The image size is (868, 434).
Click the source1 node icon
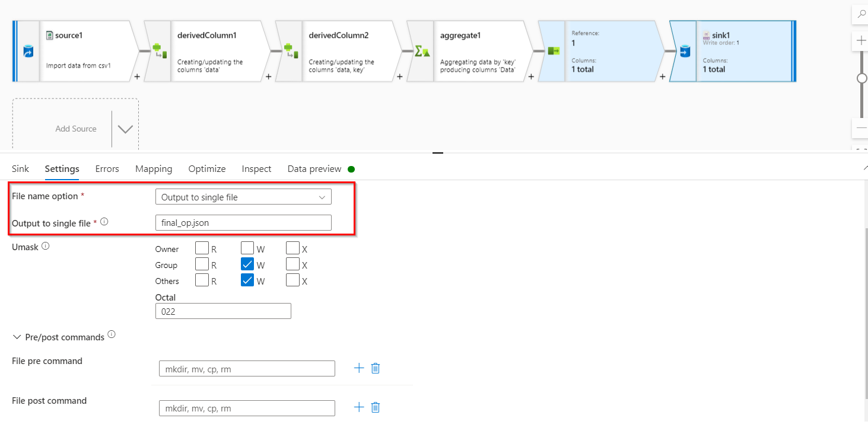click(x=28, y=52)
